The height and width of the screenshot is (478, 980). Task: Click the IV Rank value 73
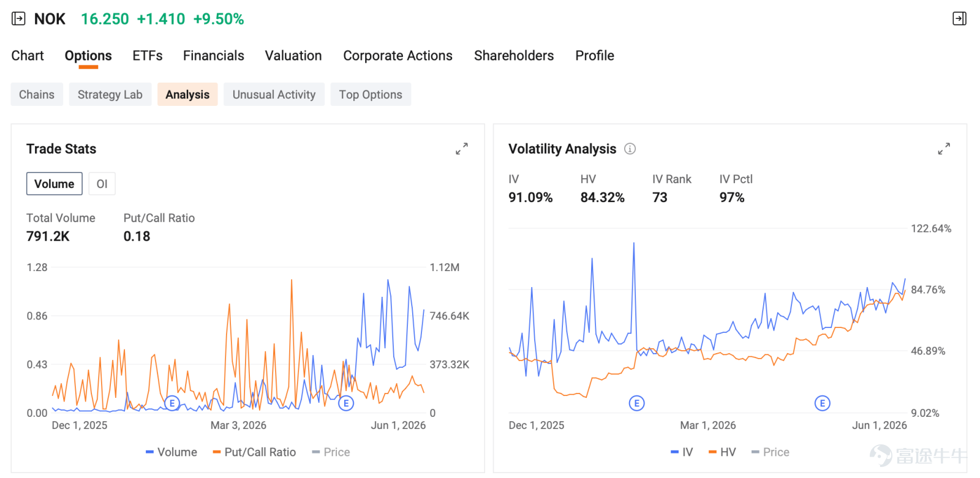pyautogui.click(x=660, y=198)
